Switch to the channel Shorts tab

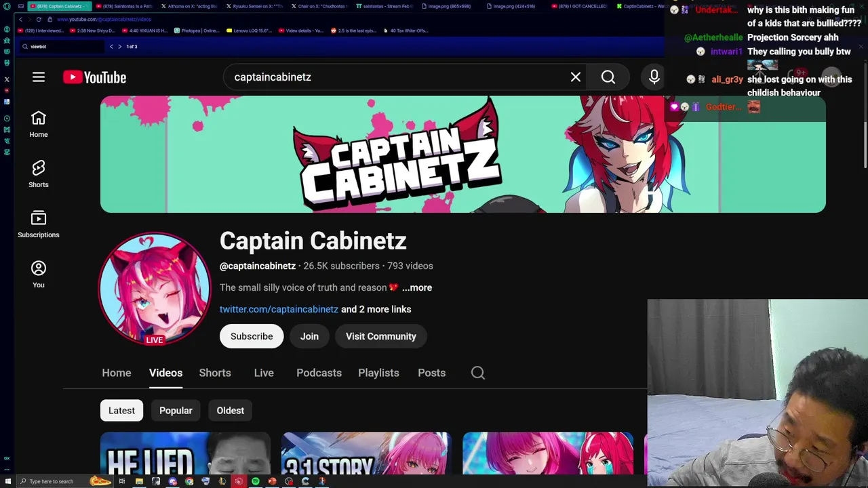(x=215, y=373)
